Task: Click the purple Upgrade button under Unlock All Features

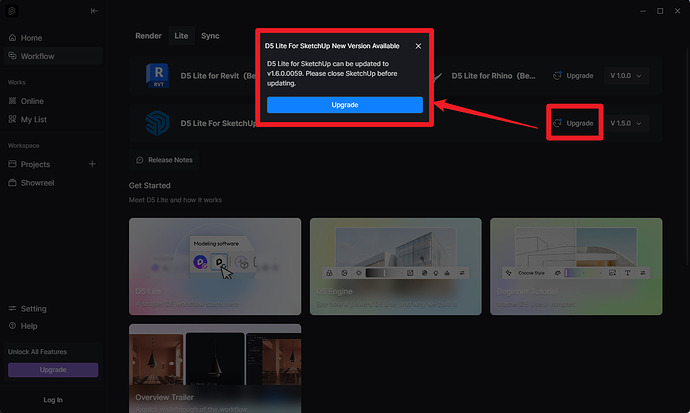Action: coord(53,370)
